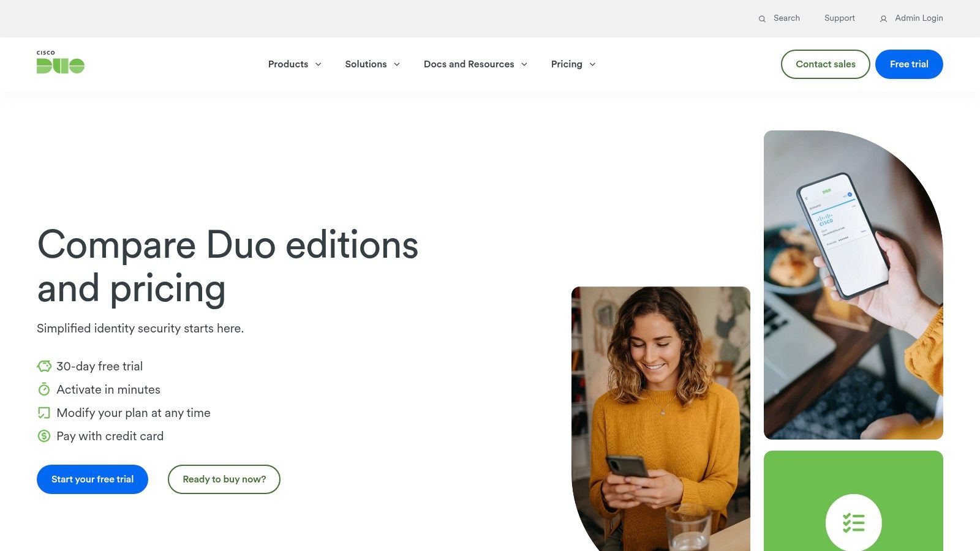The image size is (980, 551).
Task: Click the text 'Simplified identity security starts here.'
Action: coord(140,329)
